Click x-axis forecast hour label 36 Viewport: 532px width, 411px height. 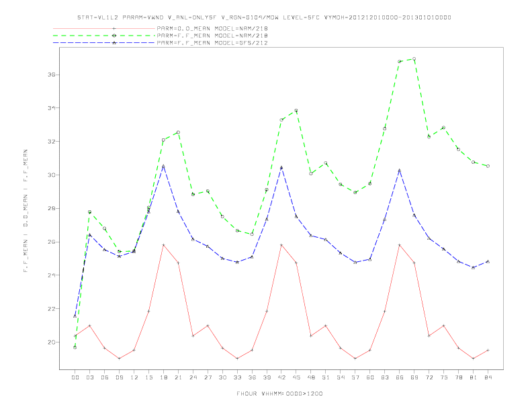tap(252, 377)
